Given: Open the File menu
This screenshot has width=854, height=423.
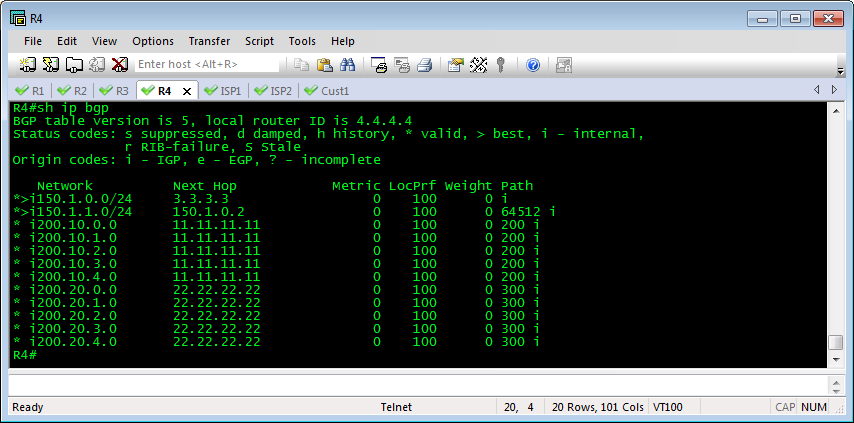Looking at the screenshot, I should click(x=33, y=41).
